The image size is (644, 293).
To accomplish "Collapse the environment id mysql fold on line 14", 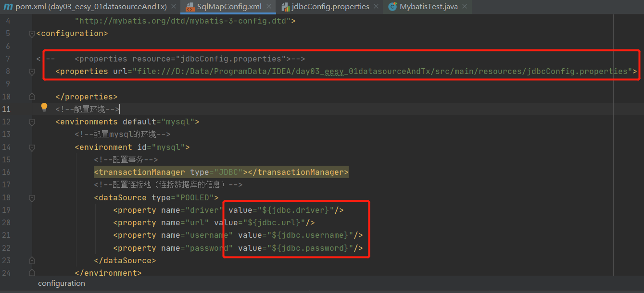I will click(x=32, y=147).
